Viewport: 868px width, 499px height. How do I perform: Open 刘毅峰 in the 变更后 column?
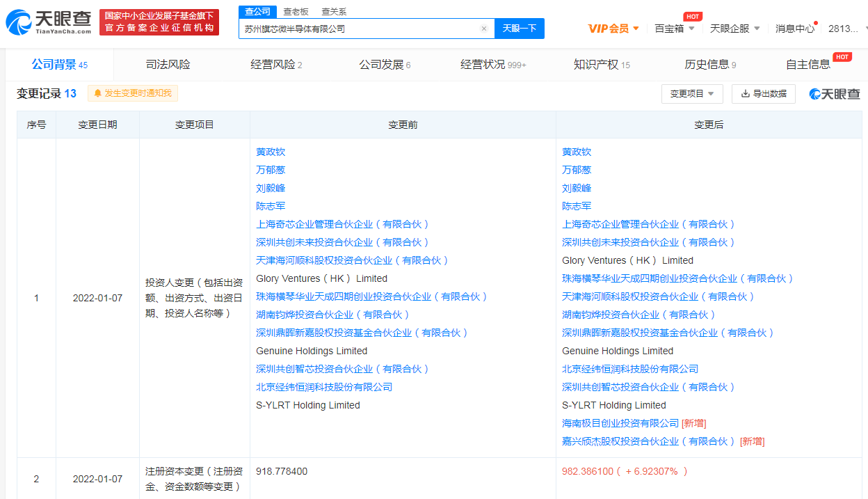pyautogui.click(x=577, y=188)
